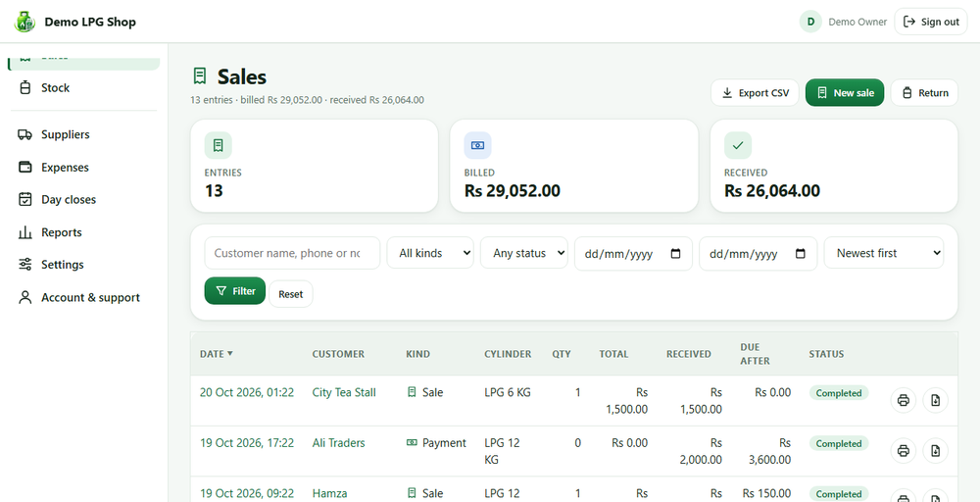Viewport: 980px width, 502px height.
Task: Click the Payment kind in Ali Traders row
Action: (x=436, y=443)
